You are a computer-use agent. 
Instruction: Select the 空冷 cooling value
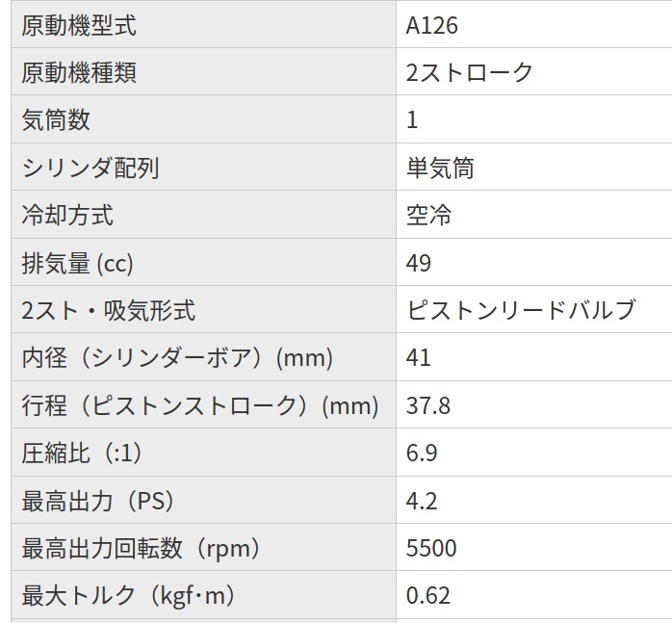click(429, 216)
